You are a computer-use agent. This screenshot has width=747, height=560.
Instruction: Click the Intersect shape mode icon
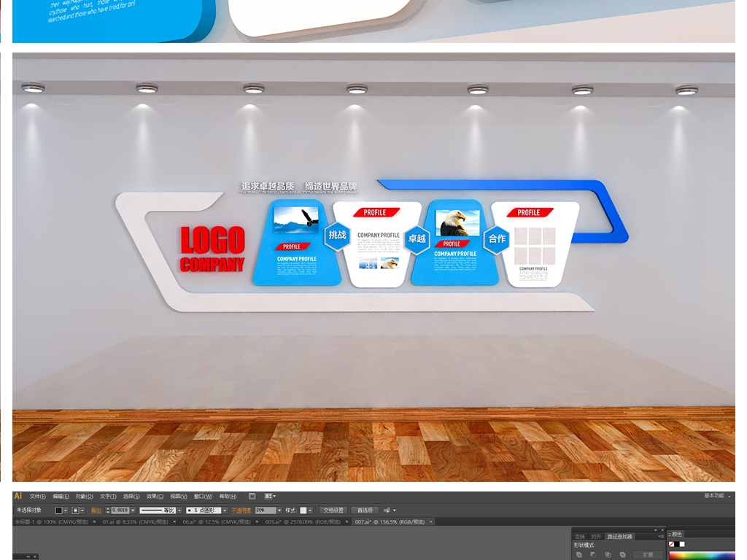pos(608,555)
